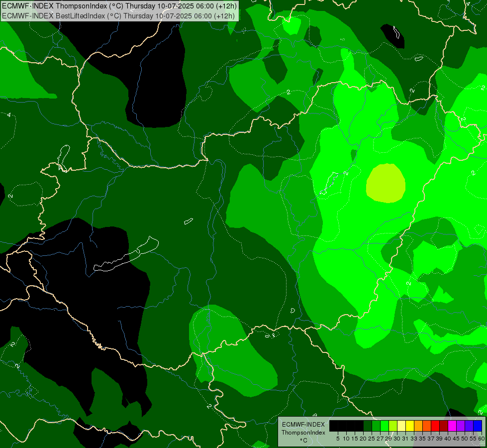The height and width of the screenshot is (448, 487).
Task: Select the yellow-green 29–30 legend swatch
Action: point(393,426)
